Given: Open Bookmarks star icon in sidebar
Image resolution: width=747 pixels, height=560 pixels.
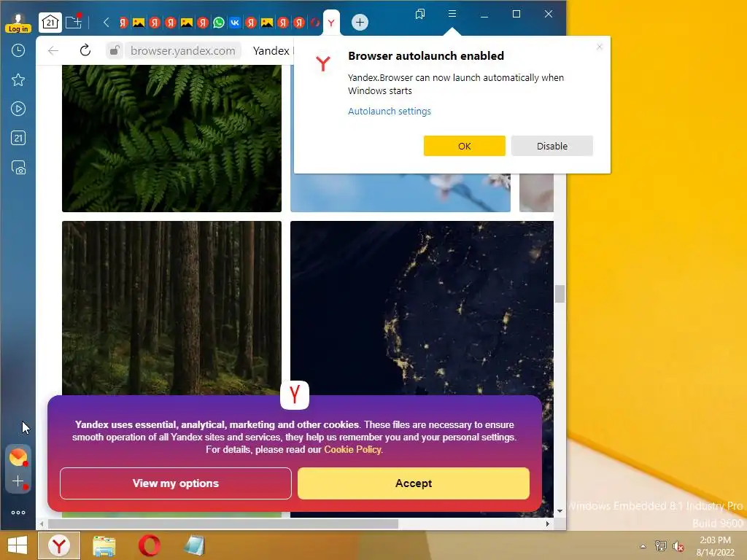Looking at the screenshot, I should tap(18, 79).
